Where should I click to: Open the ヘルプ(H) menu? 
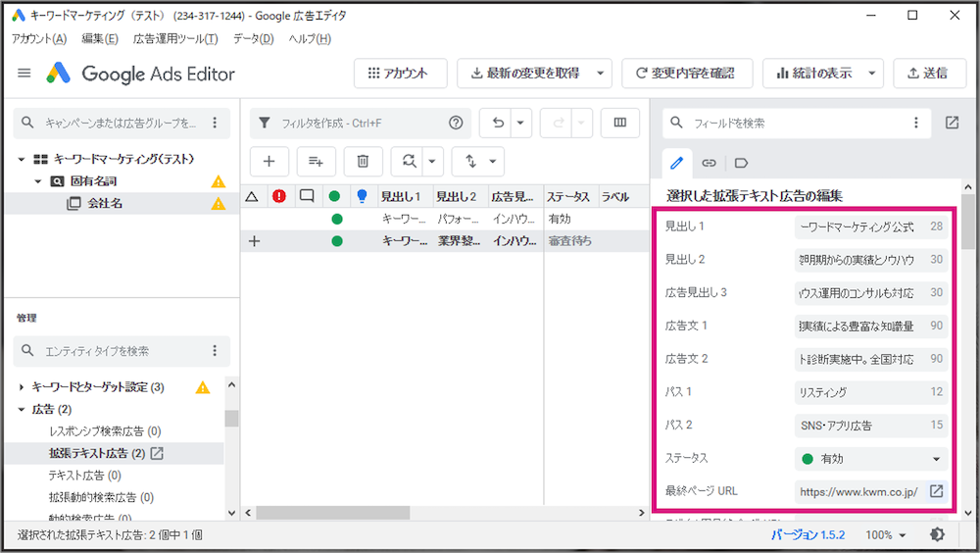(x=310, y=39)
